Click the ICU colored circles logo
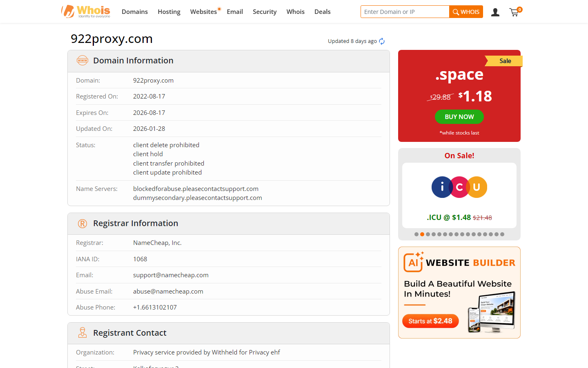This screenshot has height=368, width=588. click(x=459, y=187)
